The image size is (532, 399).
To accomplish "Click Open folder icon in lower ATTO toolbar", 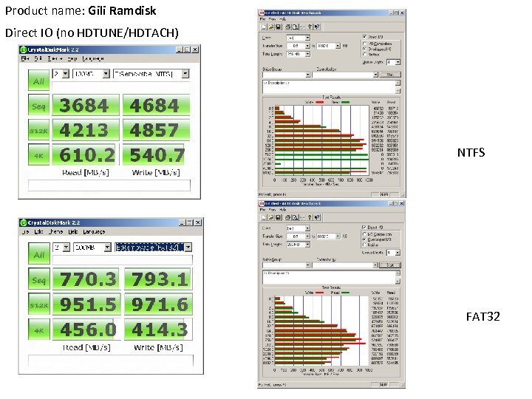I will (271, 217).
